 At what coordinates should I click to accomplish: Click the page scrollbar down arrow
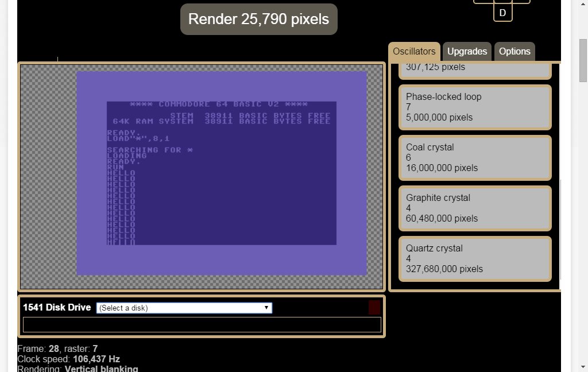(x=583, y=367)
